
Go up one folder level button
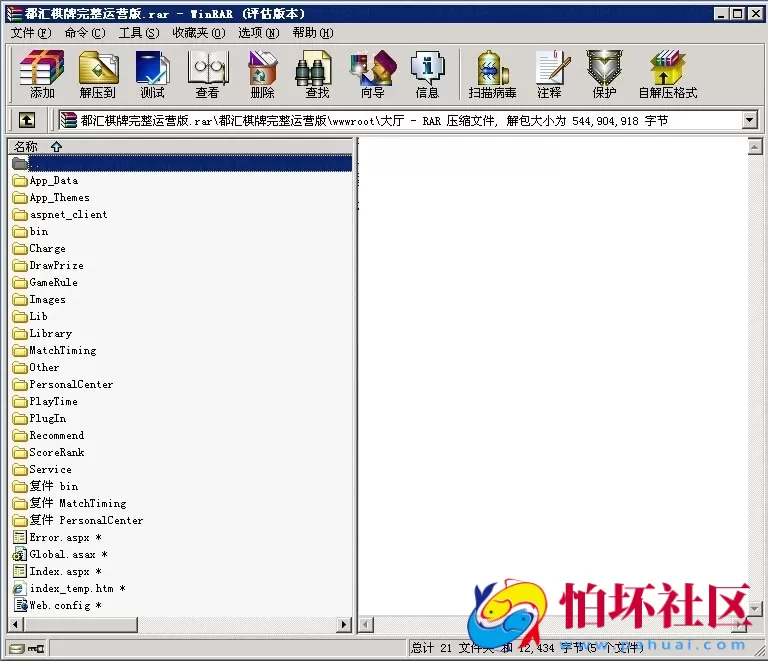(27, 121)
